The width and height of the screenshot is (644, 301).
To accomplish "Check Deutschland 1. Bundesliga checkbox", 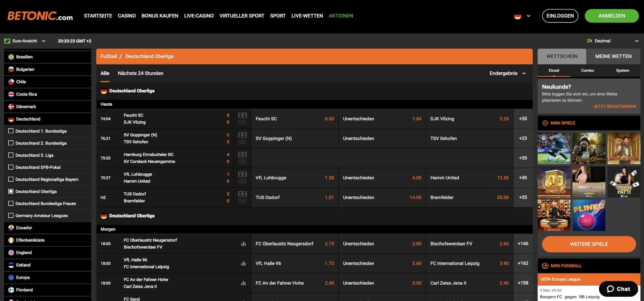I will click(11, 131).
